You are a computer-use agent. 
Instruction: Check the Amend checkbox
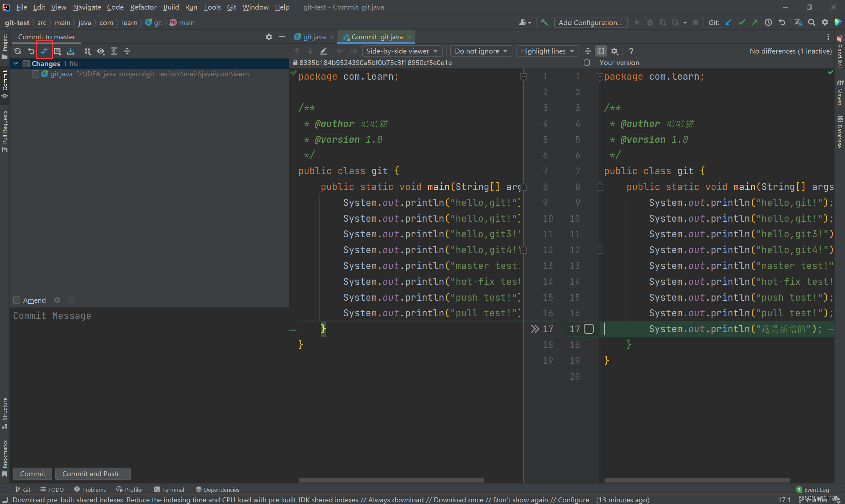[17, 300]
